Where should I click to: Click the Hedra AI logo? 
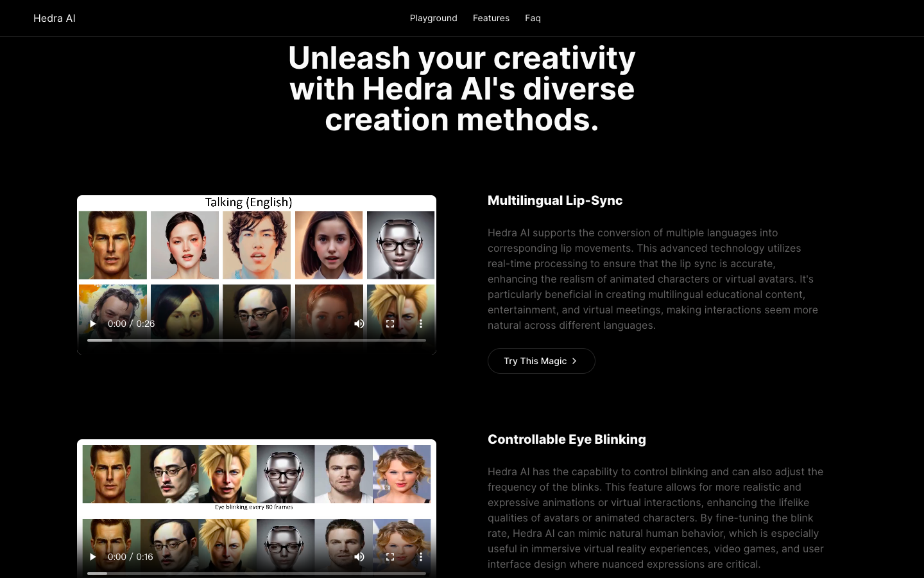click(x=55, y=18)
